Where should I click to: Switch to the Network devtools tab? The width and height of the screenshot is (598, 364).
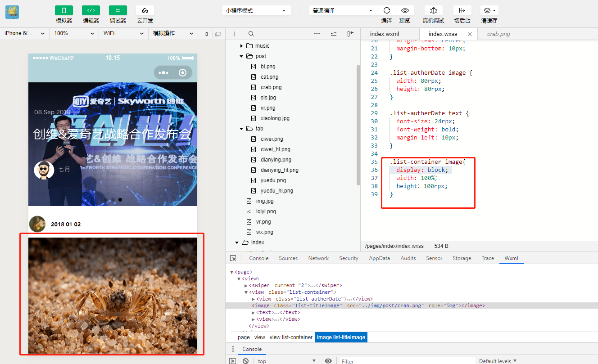coord(318,258)
